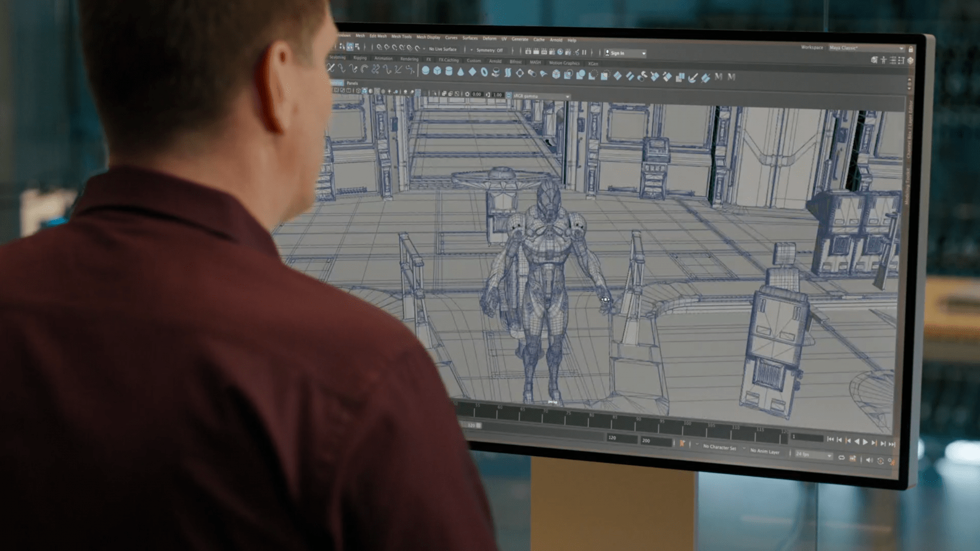This screenshot has height=551, width=980.
Task: Open the Arnold menu
Action: (x=556, y=40)
